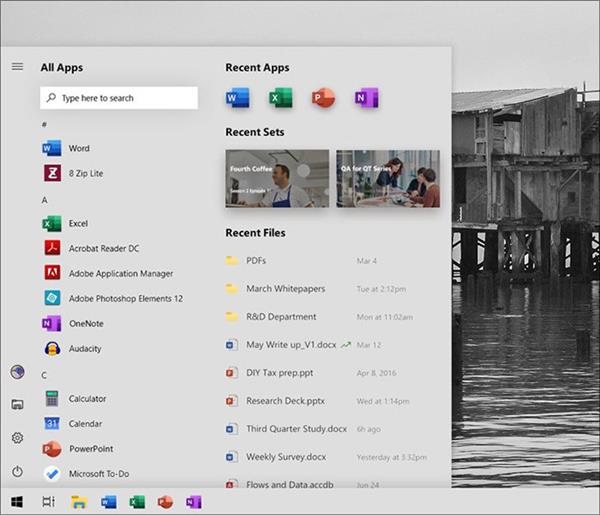The image size is (600, 515).
Task: Click the search box in All Apps
Action: click(x=119, y=98)
